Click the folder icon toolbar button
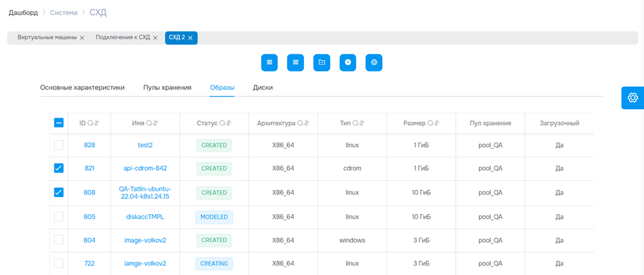644x275 pixels. click(321, 62)
